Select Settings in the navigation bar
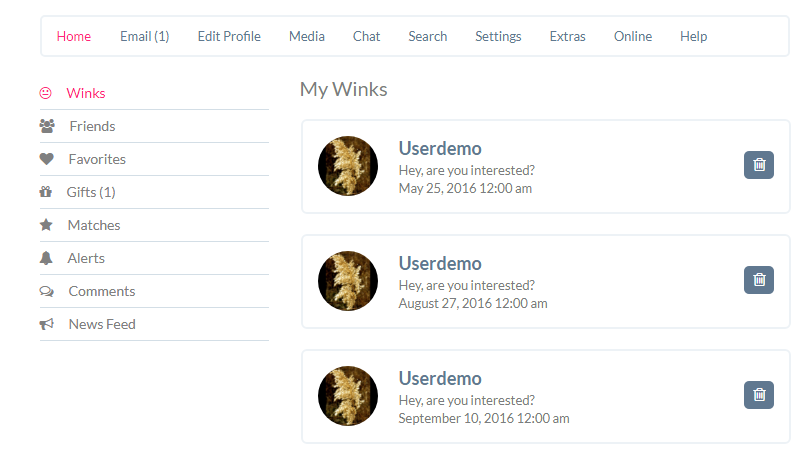Viewport: 810px width, 470px height. pos(498,37)
